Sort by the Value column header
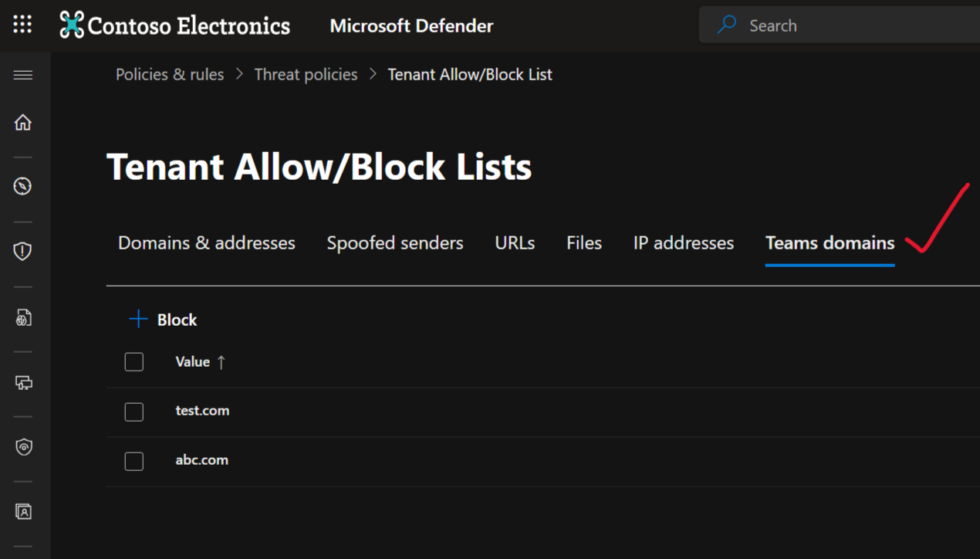The image size is (980, 559). click(x=192, y=361)
